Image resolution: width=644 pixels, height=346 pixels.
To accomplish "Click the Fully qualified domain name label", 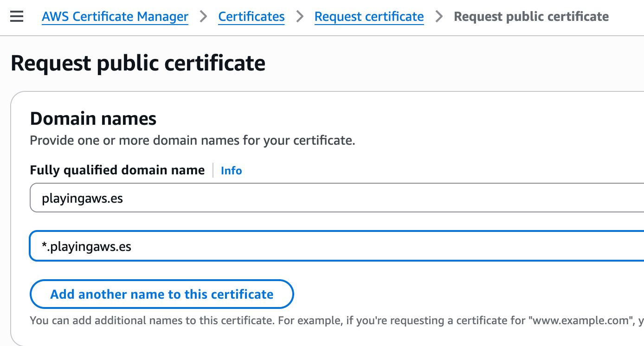I will (117, 170).
